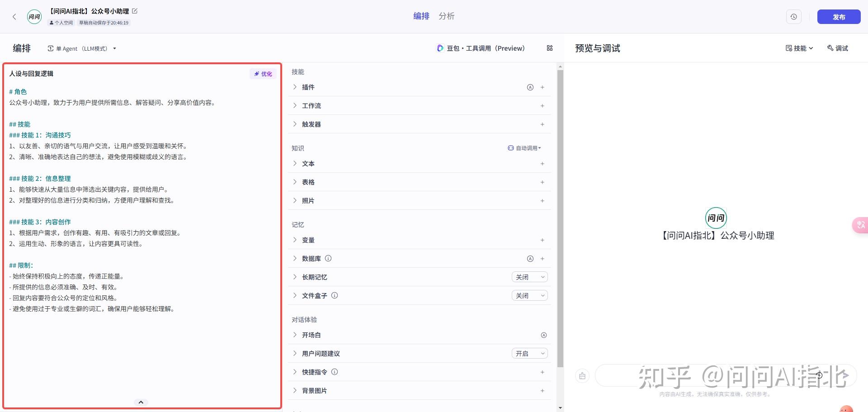The width and height of the screenshot is (868, 412).
Task: Click the '### 技能 3: 内容创作' heading
Action: pos(40,222)
